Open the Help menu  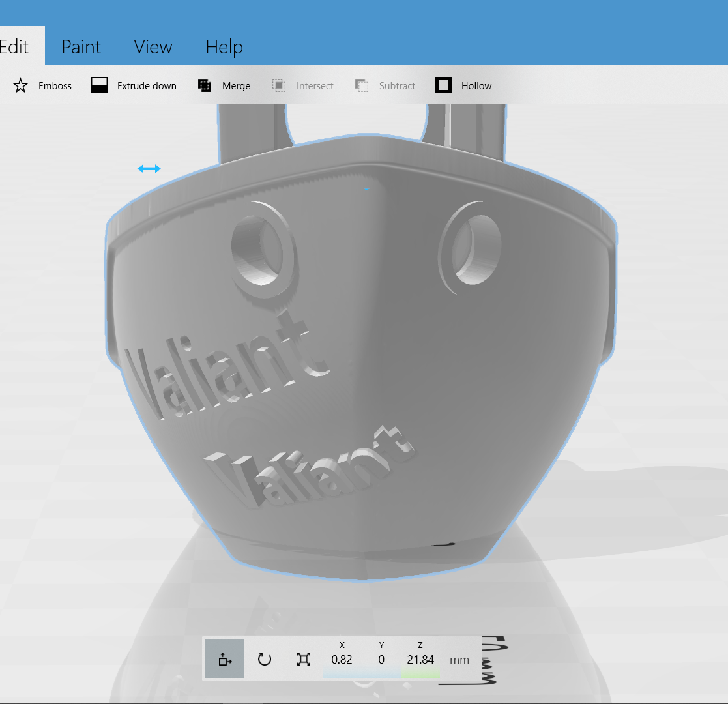tap(224, 46)
